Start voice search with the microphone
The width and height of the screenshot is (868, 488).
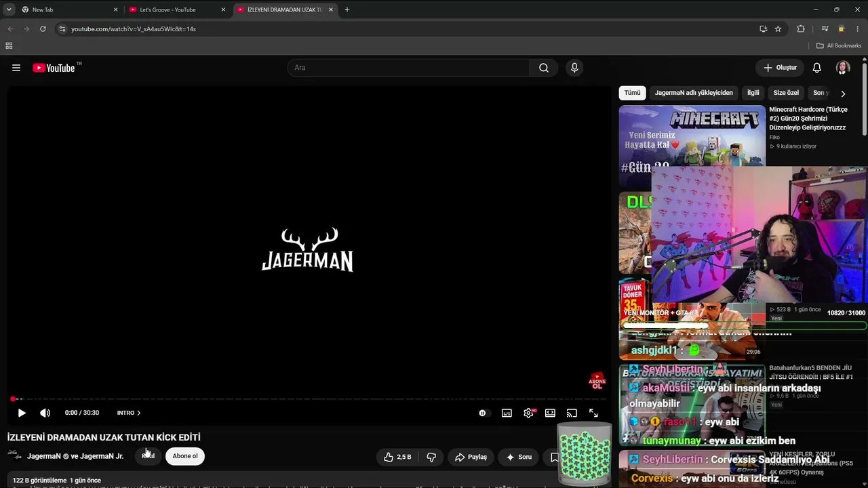574,68
